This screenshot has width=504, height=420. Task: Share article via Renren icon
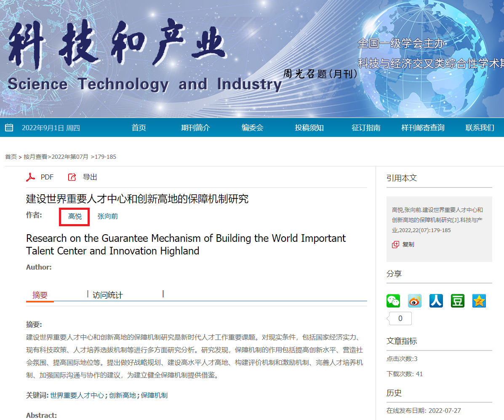[436, 301]
